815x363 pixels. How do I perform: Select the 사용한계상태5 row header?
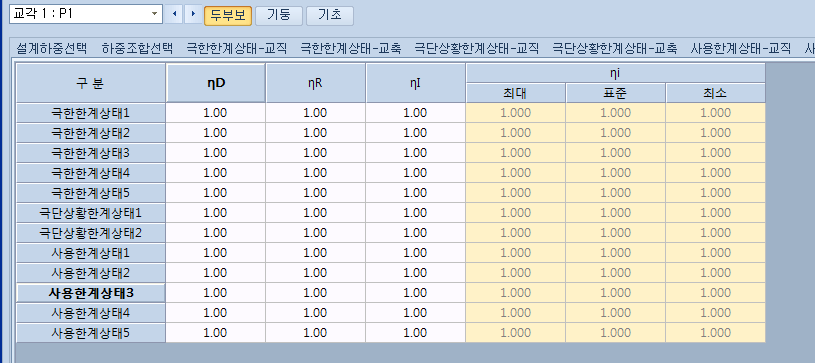click(91, 333)
